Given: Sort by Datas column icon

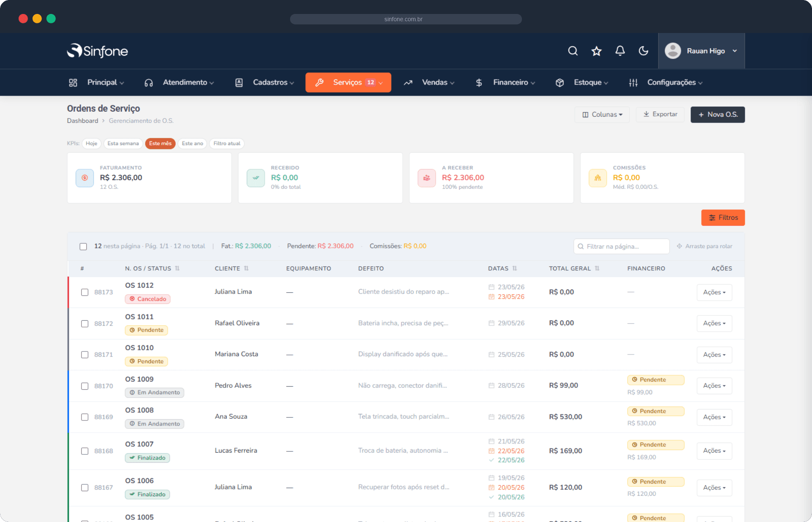Looking at the screenshot, I should [x=515, y=268].
